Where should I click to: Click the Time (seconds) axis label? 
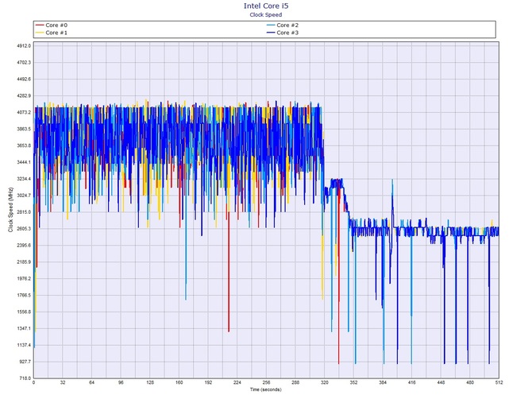click(x=266, y=389)
